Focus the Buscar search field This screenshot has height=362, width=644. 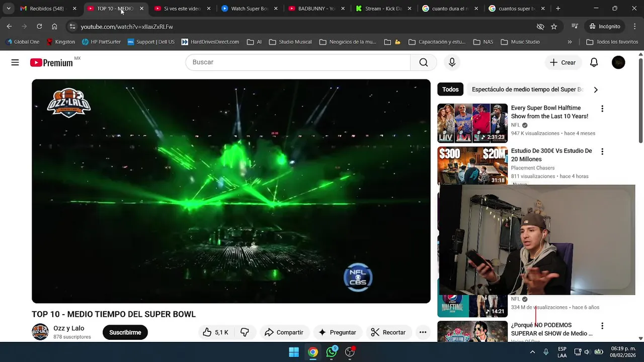(298, 62)
